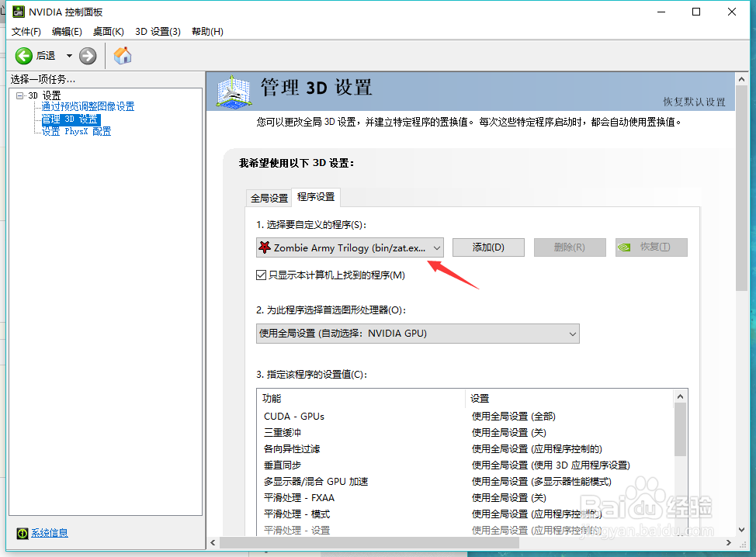Click the Forward arrow icon
The image size is (756, 557).
pos(88,56)
